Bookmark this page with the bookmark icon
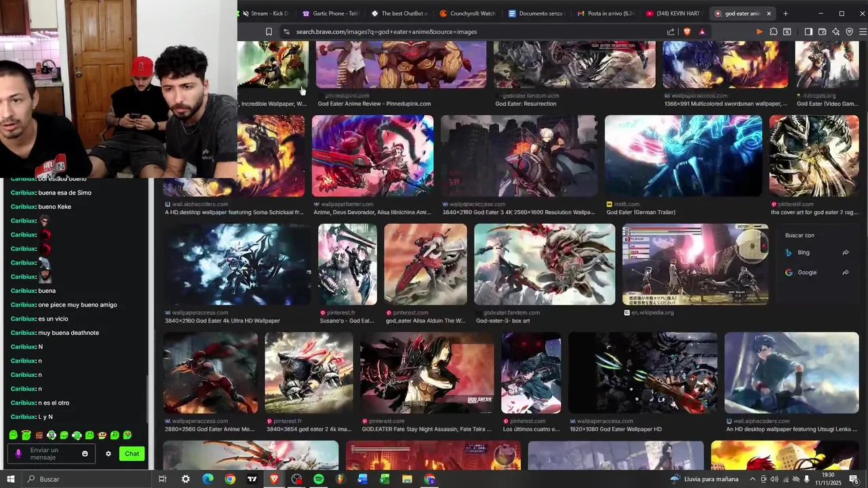This screenshot has height=488, width=868. 269,32
